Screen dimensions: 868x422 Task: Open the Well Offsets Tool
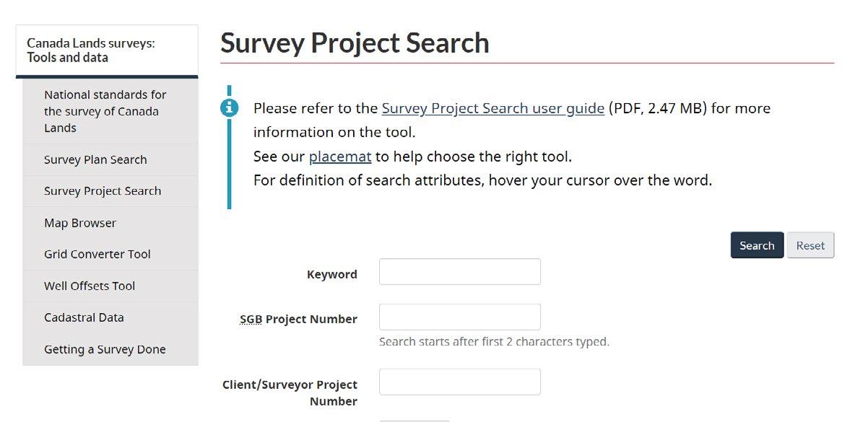pos(90,286)
